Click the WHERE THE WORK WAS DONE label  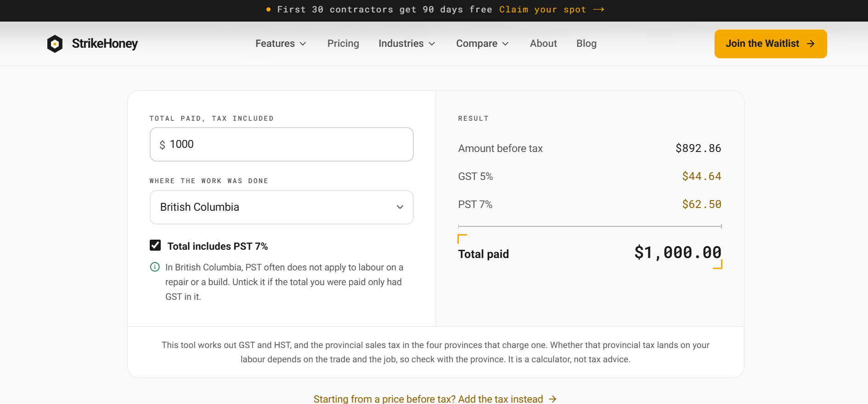(x=209, y=181)
